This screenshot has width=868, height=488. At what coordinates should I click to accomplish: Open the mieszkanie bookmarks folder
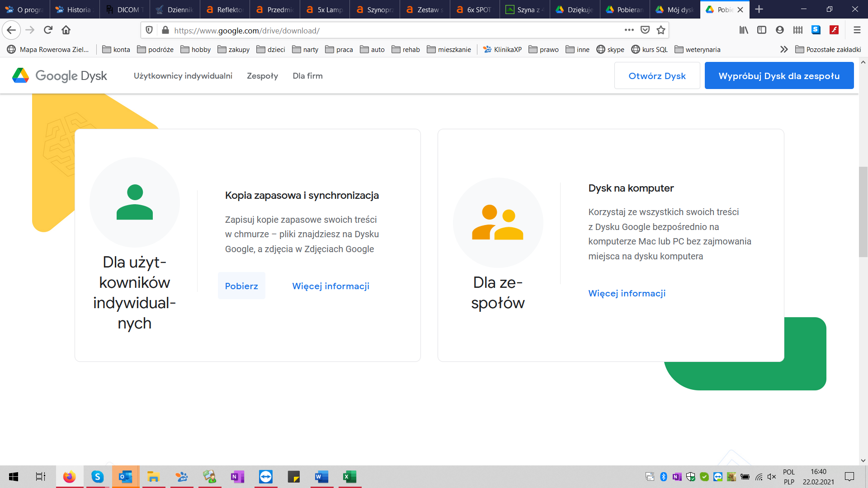[448, 49]
